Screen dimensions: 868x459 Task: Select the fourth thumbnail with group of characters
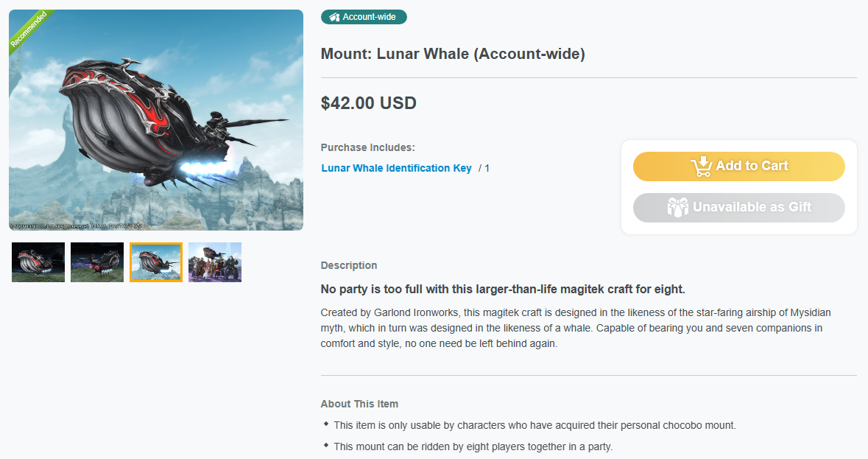[215, 262]
